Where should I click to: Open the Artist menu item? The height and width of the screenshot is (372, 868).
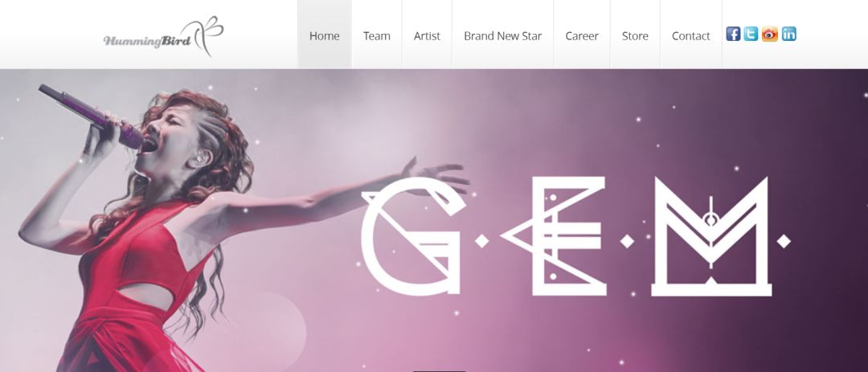(427, 35)
